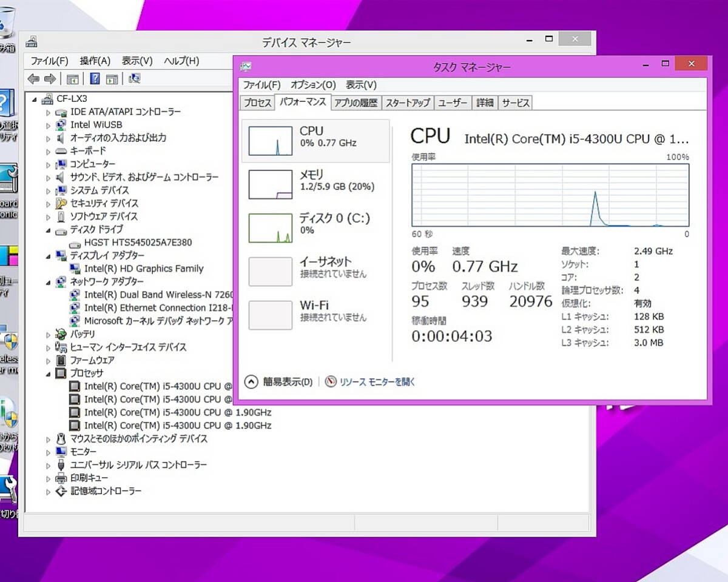Switch to the アプリの履歴 tab

(356, 103)
